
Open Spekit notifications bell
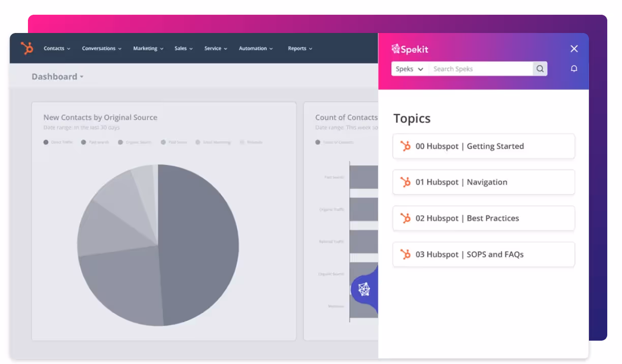tap(574, 69)
